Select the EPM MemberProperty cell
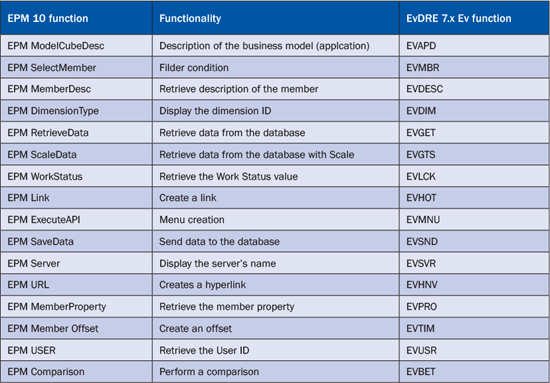 pyautogui.click(x=76, y=307)
